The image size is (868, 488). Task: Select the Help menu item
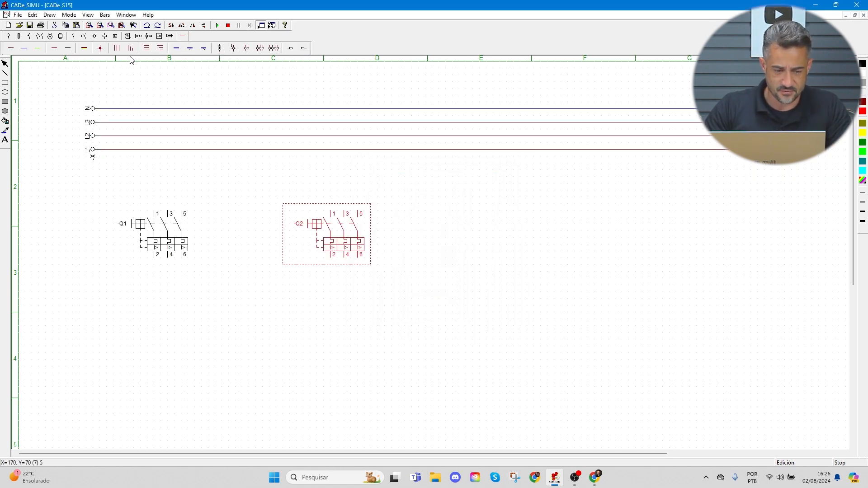(x=148, y=14)
